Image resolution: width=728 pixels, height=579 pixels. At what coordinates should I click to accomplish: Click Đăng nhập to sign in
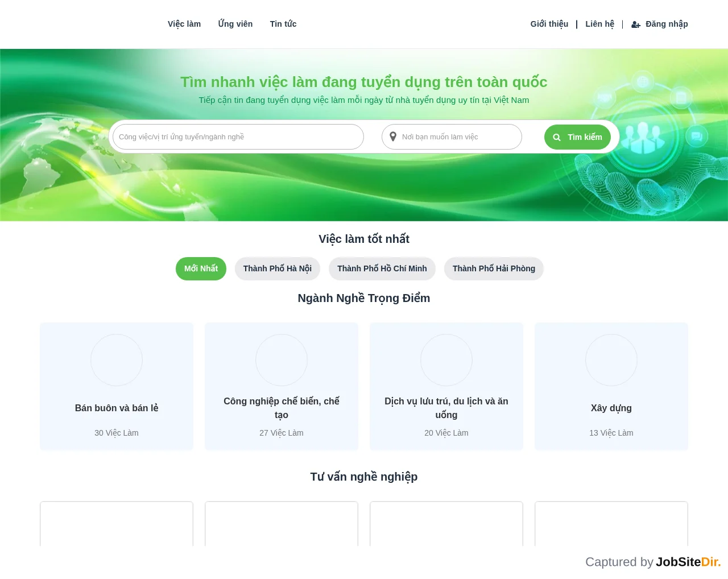tap(667, 24)
